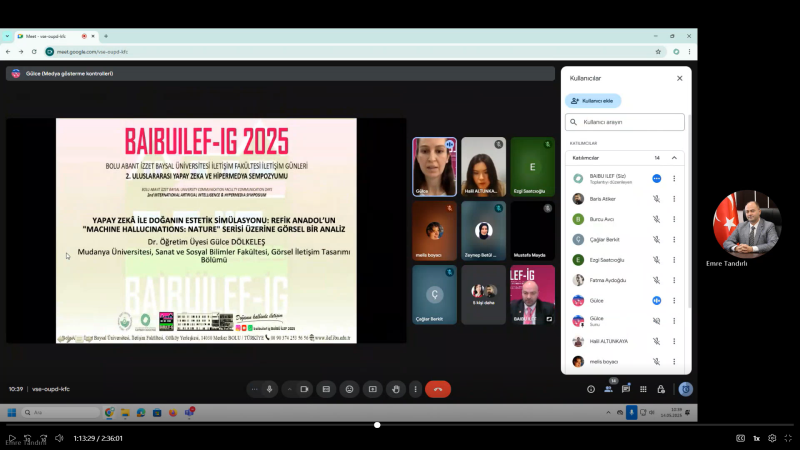This screenshot has height=450, width=800.
Task: Click the muted icon for Gülce Sunu presentation
Action: point(657,321)
